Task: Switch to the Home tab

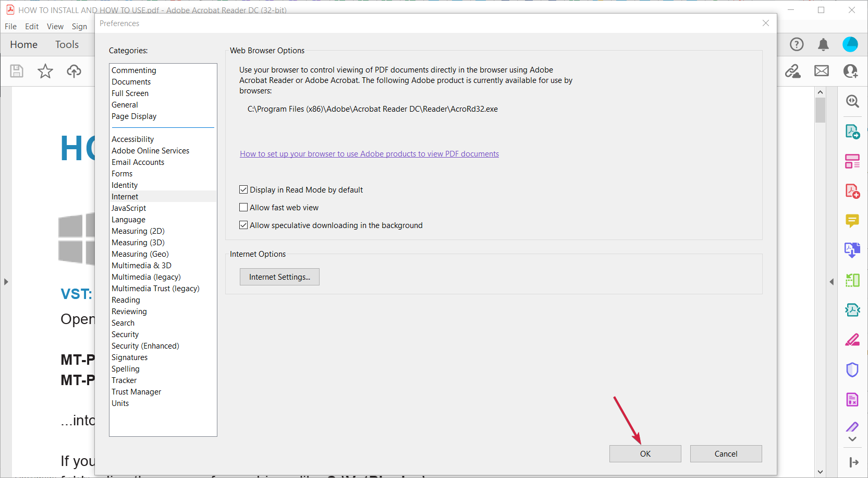Action: [x=24, y=45]
